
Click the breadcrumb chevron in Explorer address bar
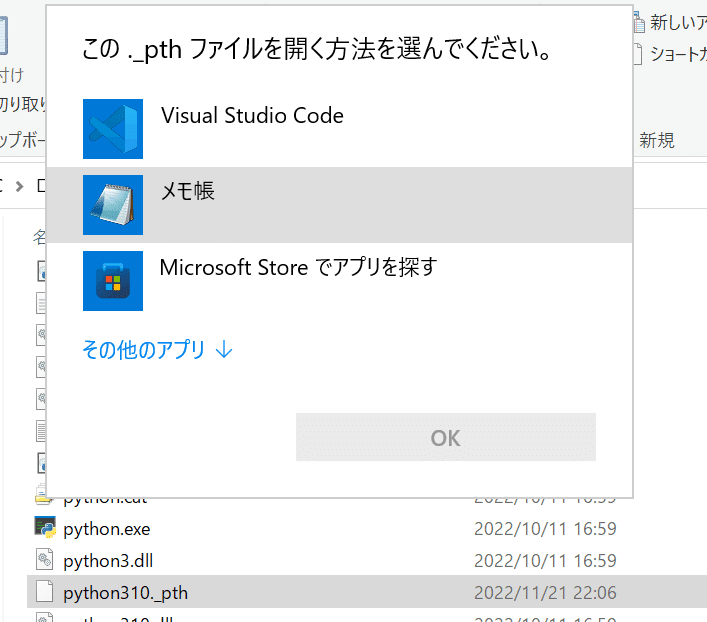pos(19,186)
